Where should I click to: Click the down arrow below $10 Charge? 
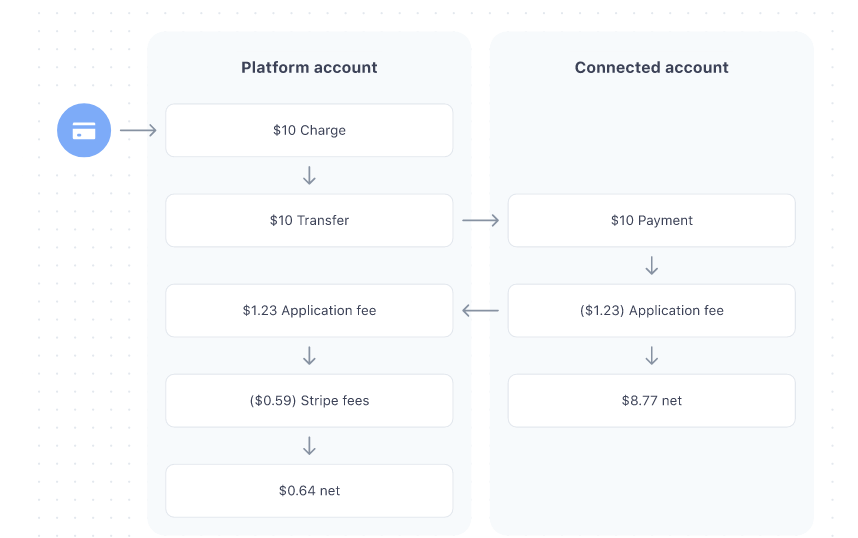pos(309,176)
